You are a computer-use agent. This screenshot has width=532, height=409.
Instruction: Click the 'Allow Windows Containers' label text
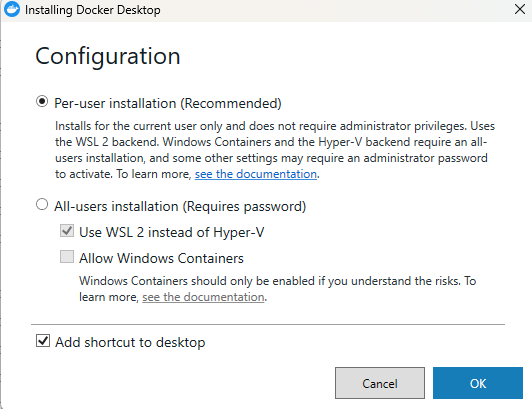(x=162, y=258)
